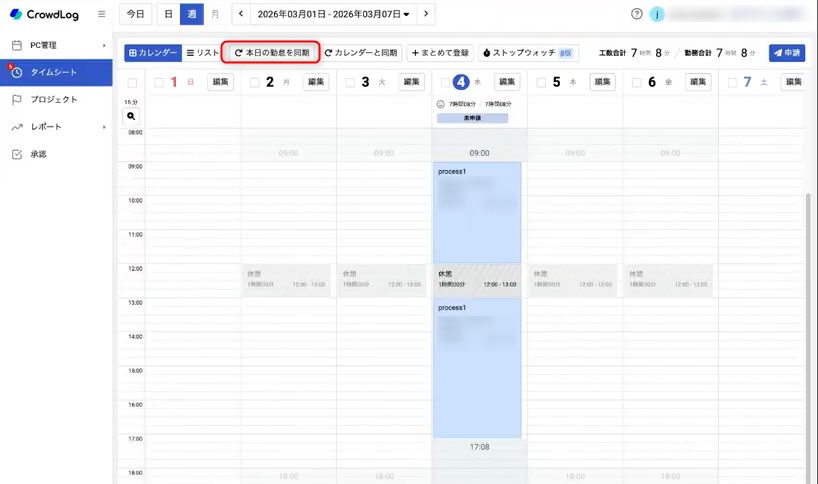
Task: Expand the PC管理 sidebar submenu
Action: (x=104, y=45)
